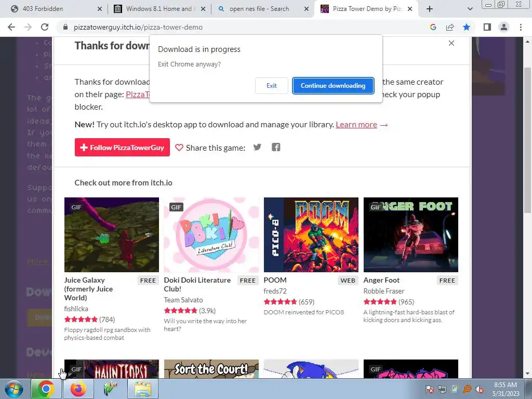
Task: Open the Google icon in address bar
Action: 433,27
